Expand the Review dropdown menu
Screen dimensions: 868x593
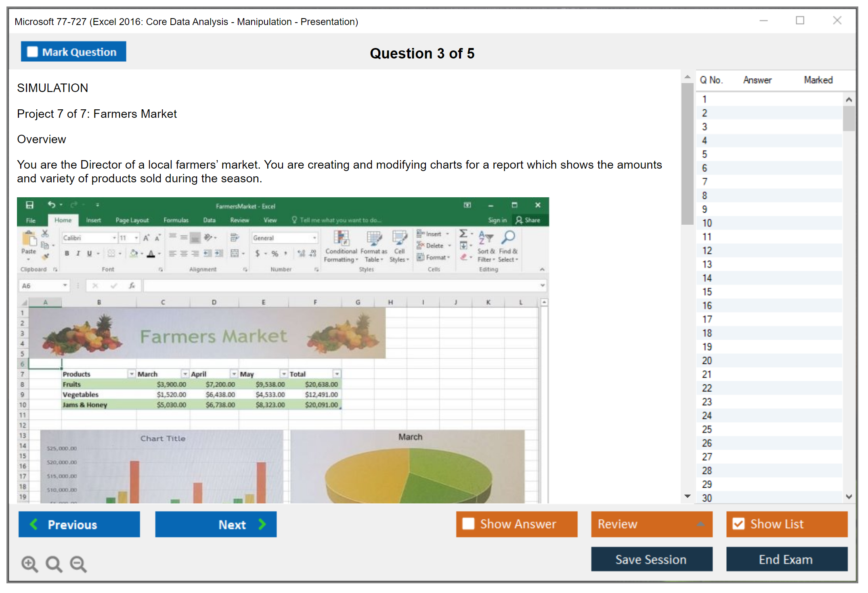(x=700, y=524)
